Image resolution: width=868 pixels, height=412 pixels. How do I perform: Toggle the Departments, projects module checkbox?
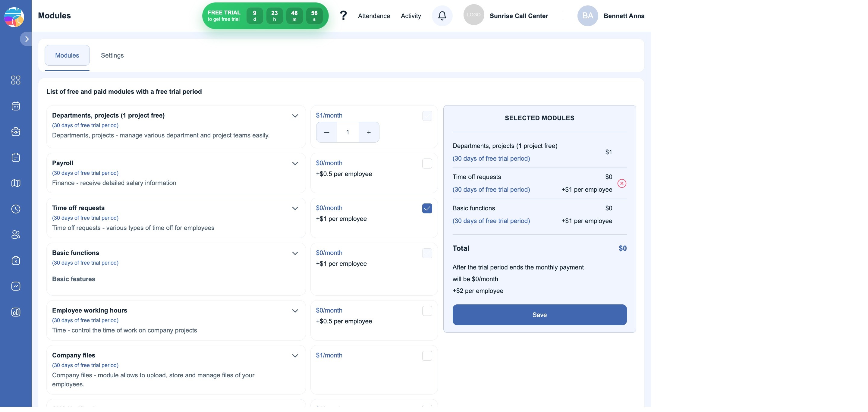click(x=427, y=116)
